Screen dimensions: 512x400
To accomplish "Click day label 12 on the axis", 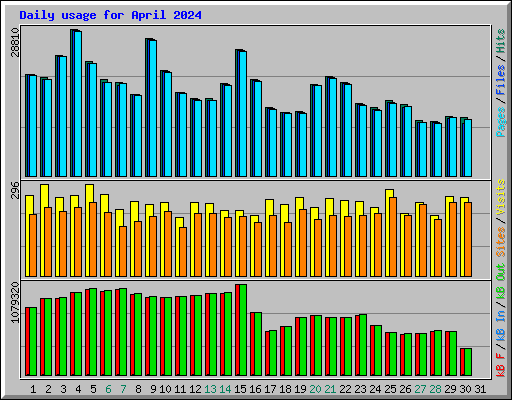I will tap(195, 389).
